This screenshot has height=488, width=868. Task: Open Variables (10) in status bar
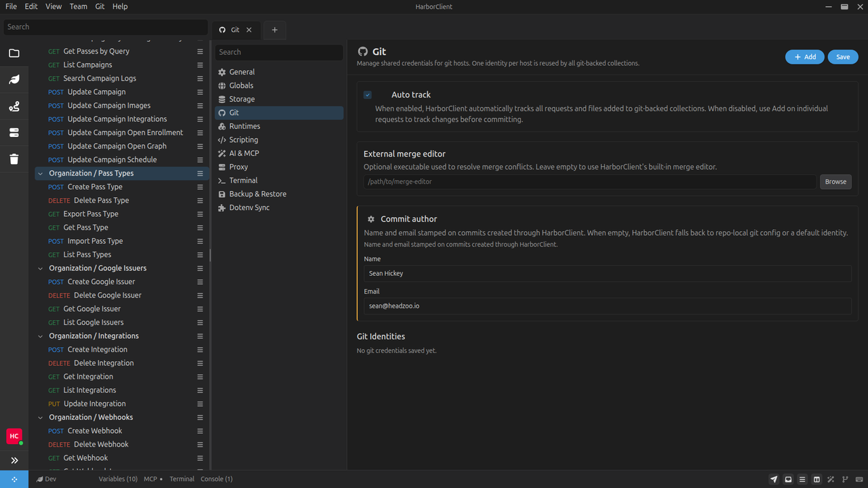(x=118, y=479)
